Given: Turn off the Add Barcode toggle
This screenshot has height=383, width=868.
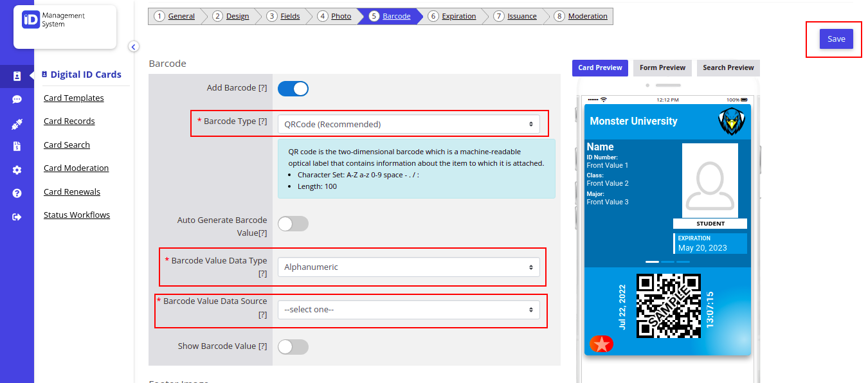Looking at the screenshot, I should (293, 89).
